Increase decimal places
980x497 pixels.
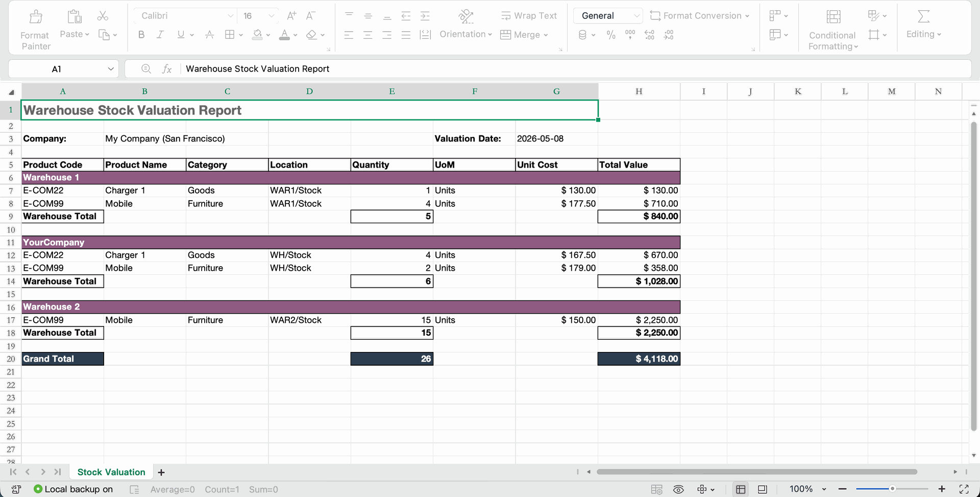pyautogui.click(x=650, y=35)
